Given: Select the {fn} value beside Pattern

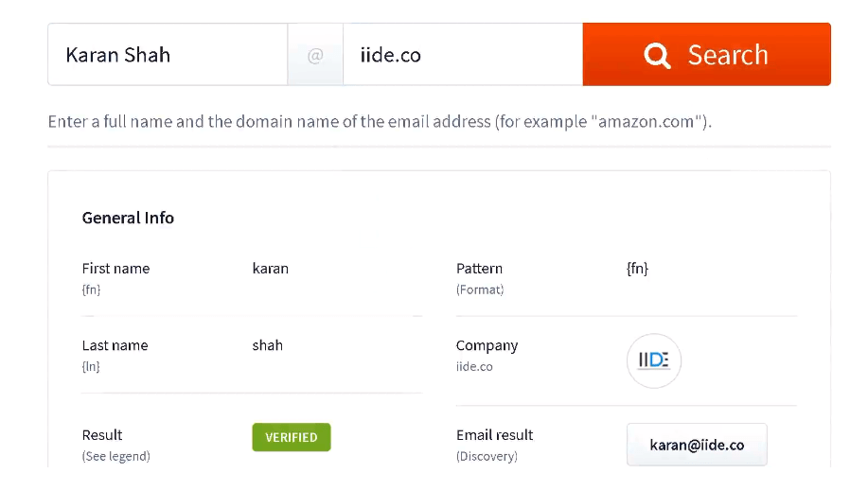Looking at the screenshot, I should pyautogui.click(x=637, y=269).
